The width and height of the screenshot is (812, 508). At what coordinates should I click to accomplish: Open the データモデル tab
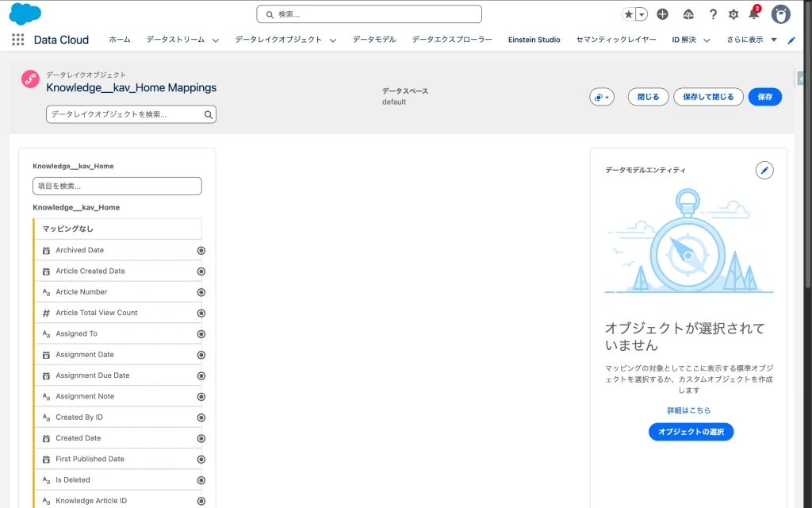[x=374, y=40]
